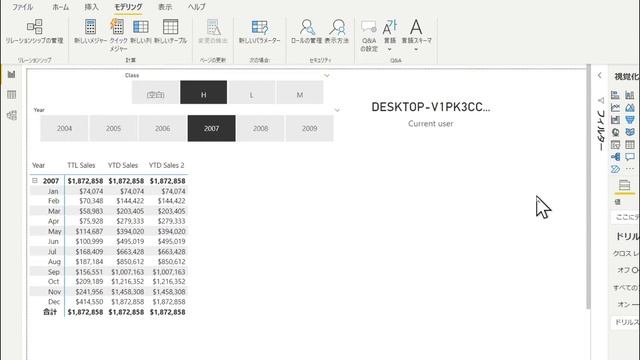The height and width of the screenshot is (360, 640).
Task: Select the line and column combo visual
Action: pos(616,120)
